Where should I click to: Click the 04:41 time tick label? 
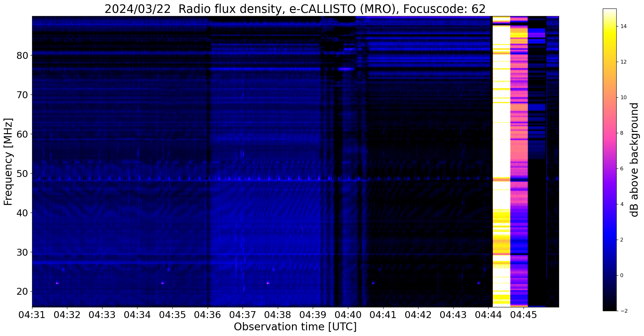(383, 314)
